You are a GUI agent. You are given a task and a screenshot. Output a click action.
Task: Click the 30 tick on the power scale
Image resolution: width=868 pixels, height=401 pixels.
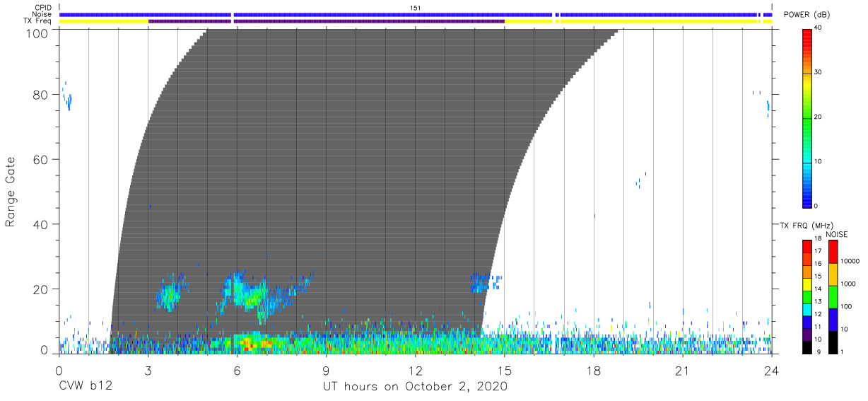[819, 72]
